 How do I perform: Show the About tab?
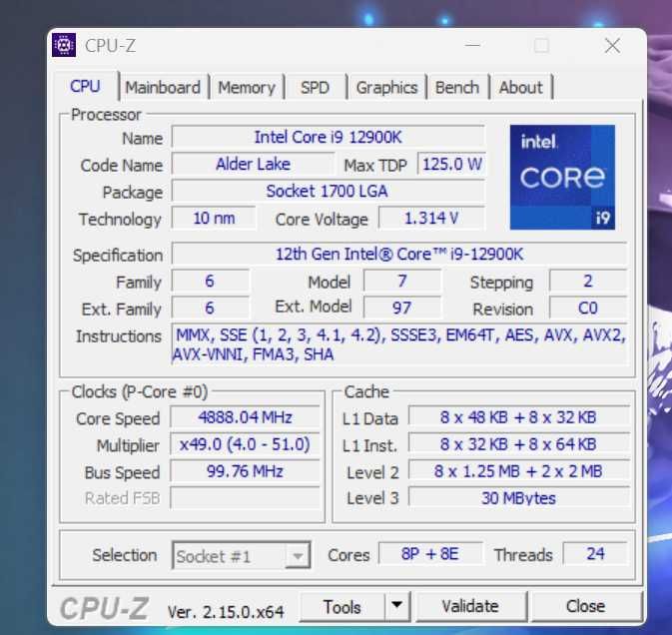pyautogui.click(x=520, y=88)
